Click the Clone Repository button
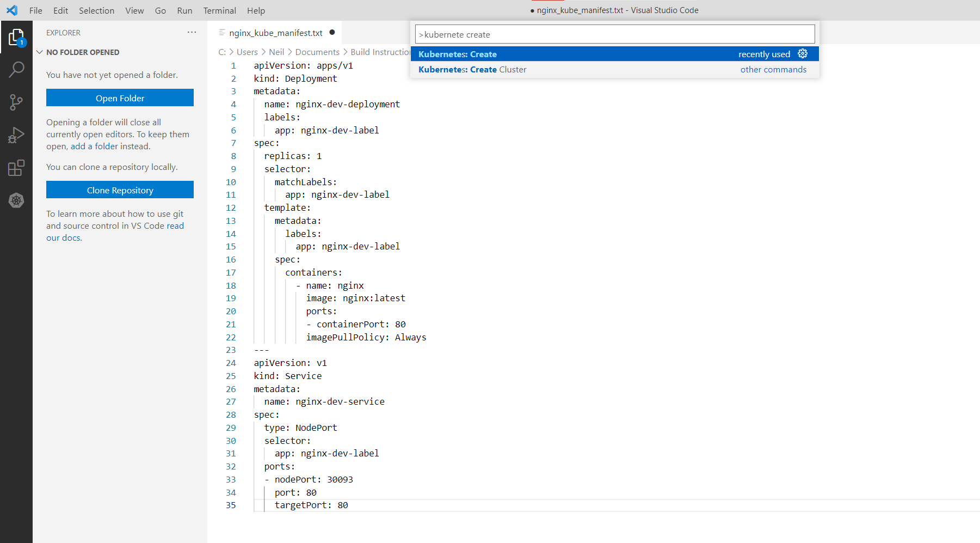 coord(120,190)
